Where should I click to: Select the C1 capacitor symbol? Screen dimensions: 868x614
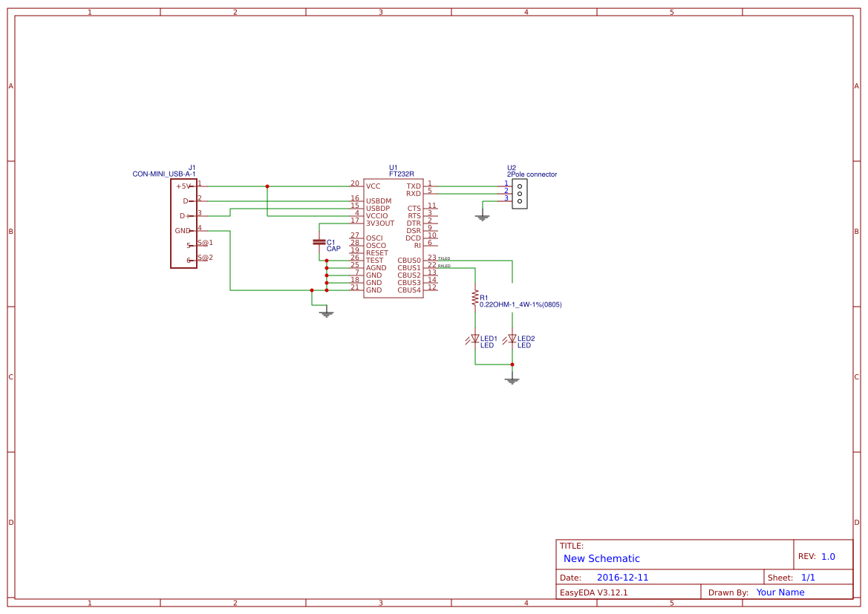pyautogui.click(x=319, y=242)
